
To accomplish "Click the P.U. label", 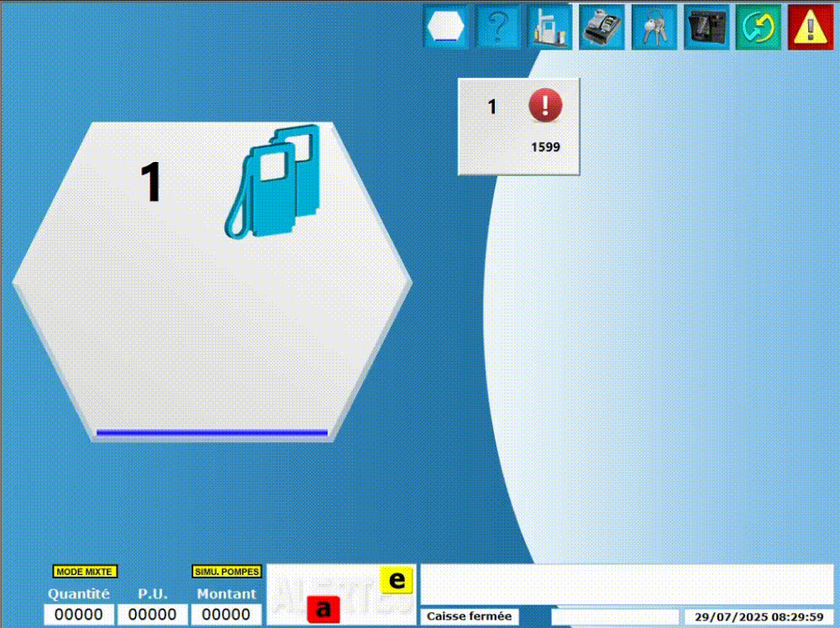I will point(153,594).
